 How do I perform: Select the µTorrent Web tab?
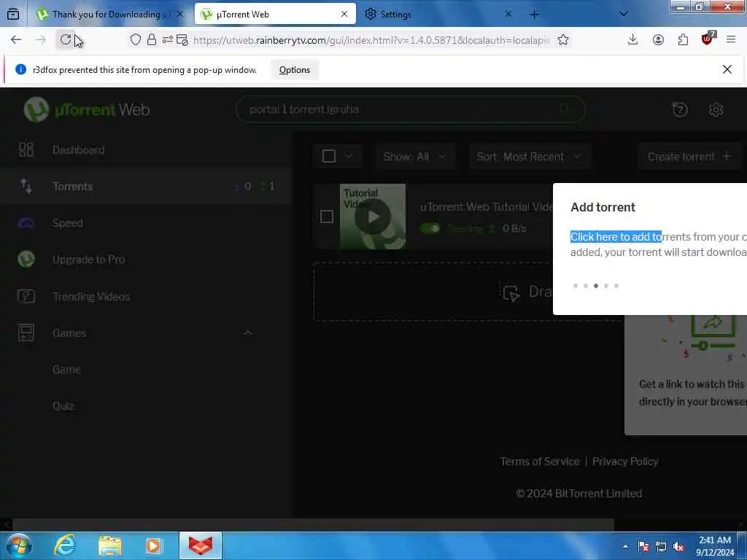[275, 15]
